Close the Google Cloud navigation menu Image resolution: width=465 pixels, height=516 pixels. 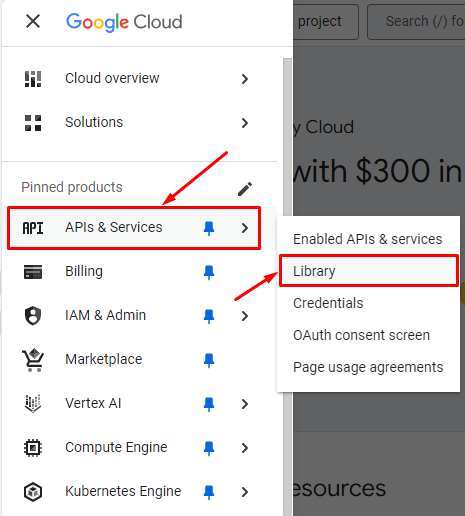pos(33,22)
